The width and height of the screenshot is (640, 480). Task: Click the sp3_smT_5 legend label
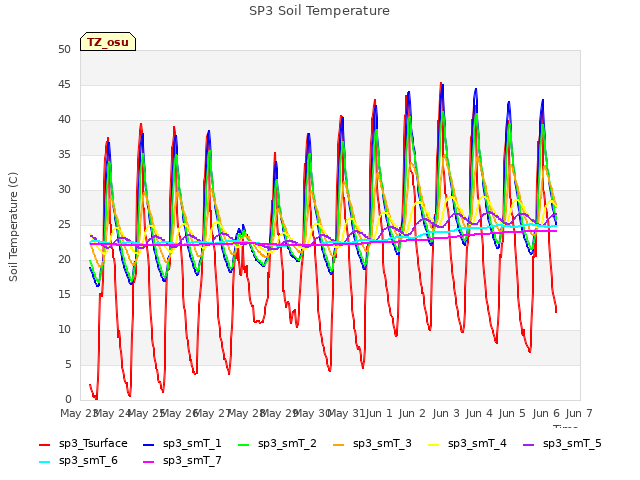tap(572, 443)
